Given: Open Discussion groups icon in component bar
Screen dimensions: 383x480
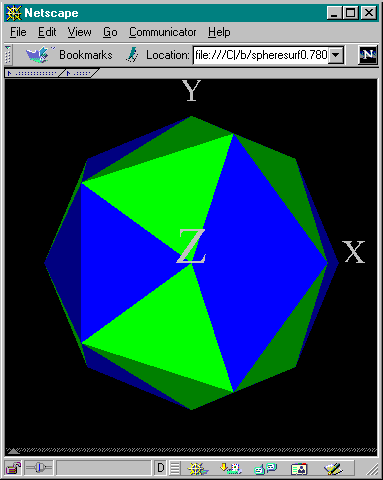Looking at the screenshot, I should 265,468.
